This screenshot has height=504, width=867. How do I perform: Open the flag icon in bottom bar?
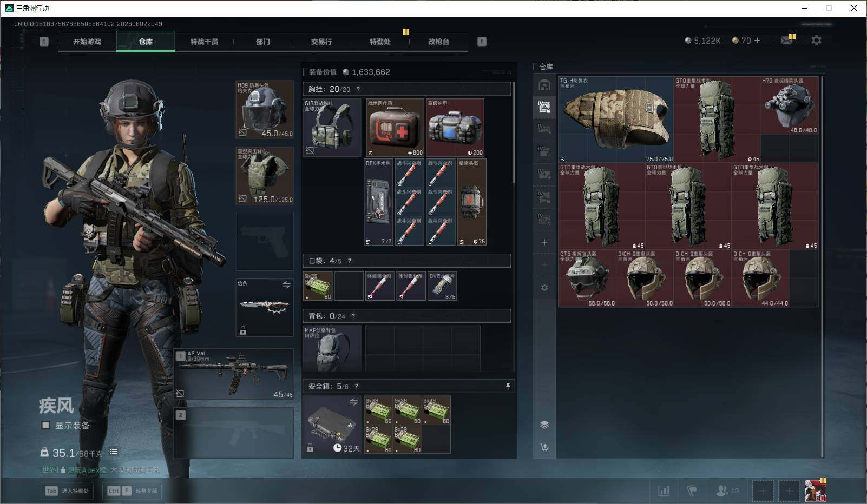pyautogui.click(x=692, y=491)
